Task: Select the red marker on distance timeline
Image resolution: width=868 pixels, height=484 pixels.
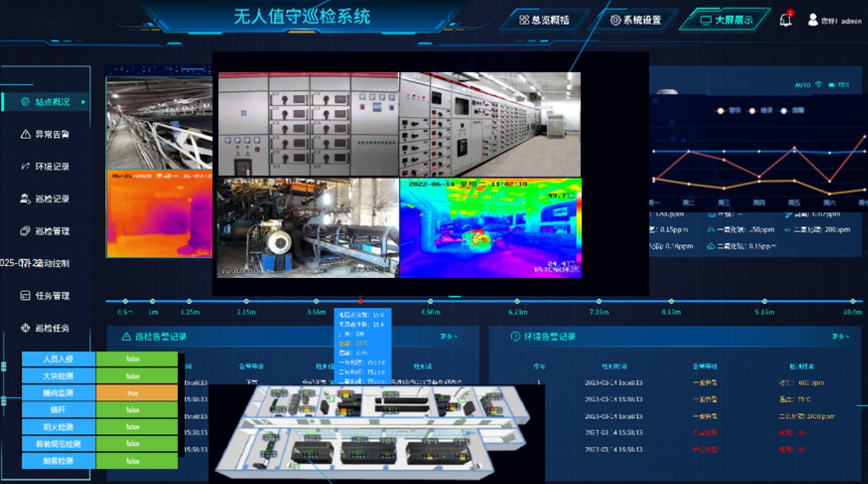Action: [360, 301]
